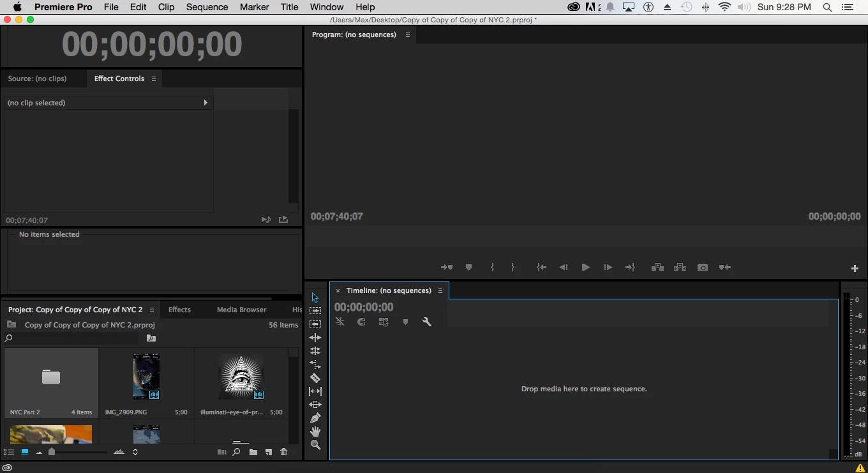This screenshot has width=868, height=473.
Task: Click zoom out small mountains icon
Action: click(39, 453)
